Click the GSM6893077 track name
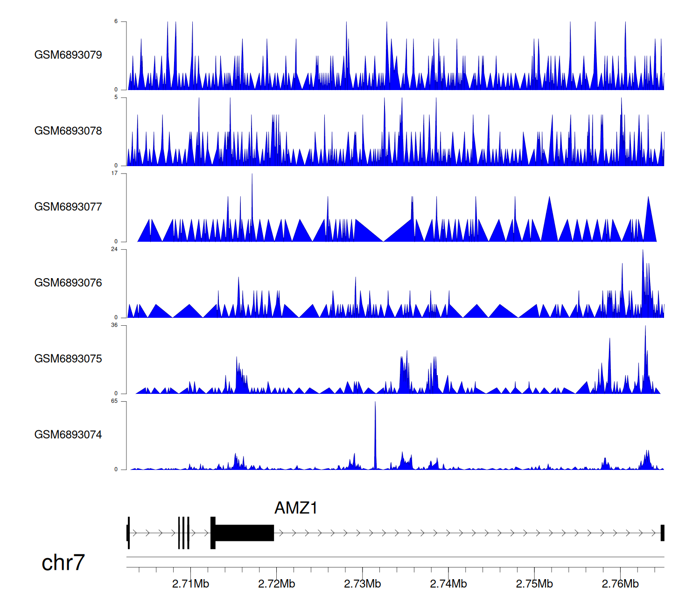Screen dimensions: 700x616 pyautogui.click(x=68, y=207)
